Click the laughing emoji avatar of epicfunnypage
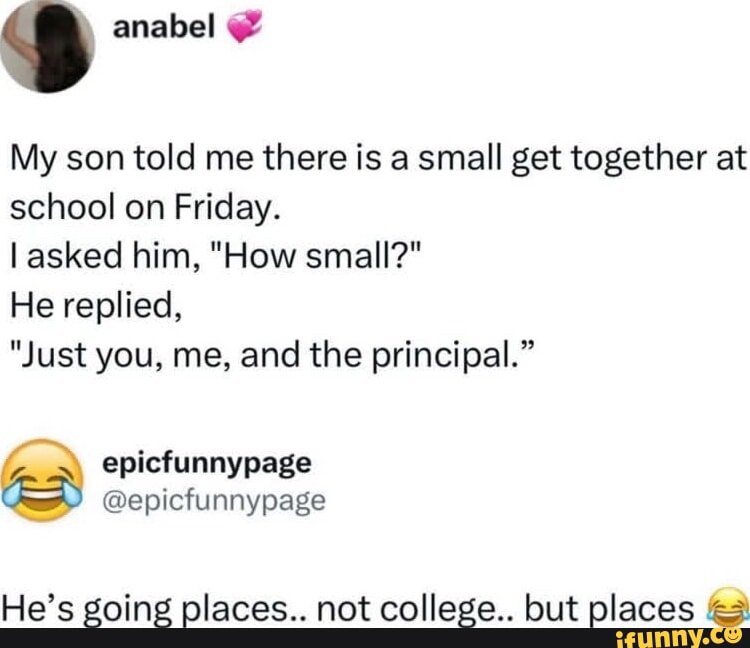This screenshot has width=750, height=648. pos(42,480)
